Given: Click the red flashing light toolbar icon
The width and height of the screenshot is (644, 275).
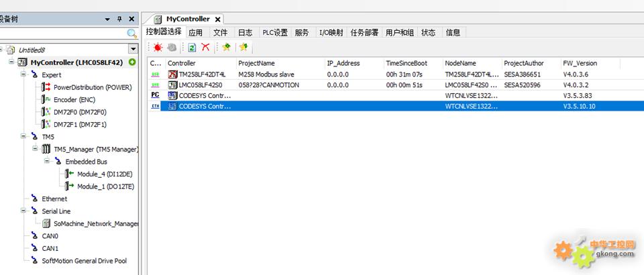Looking at the screenshot, I should [x=158, y=48].
